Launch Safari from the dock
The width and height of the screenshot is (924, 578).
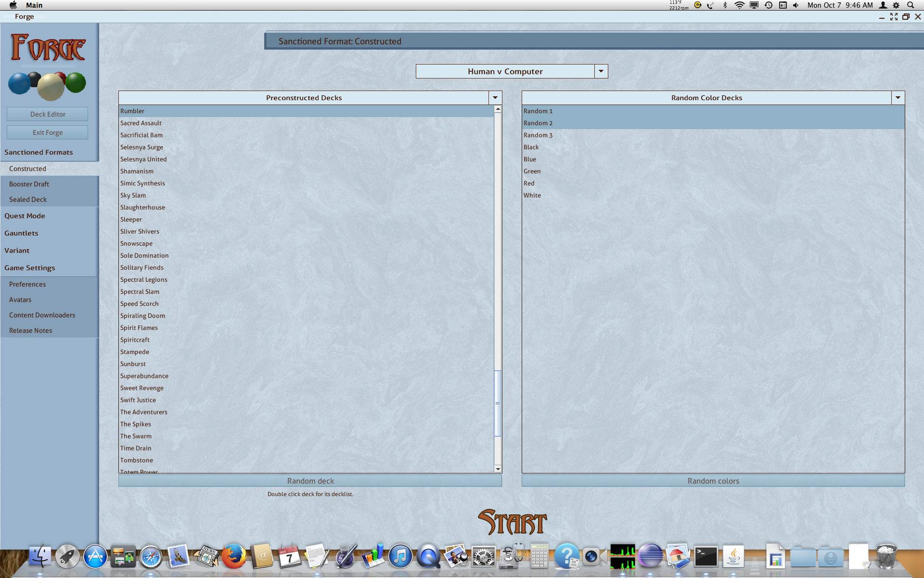[151, 557]
